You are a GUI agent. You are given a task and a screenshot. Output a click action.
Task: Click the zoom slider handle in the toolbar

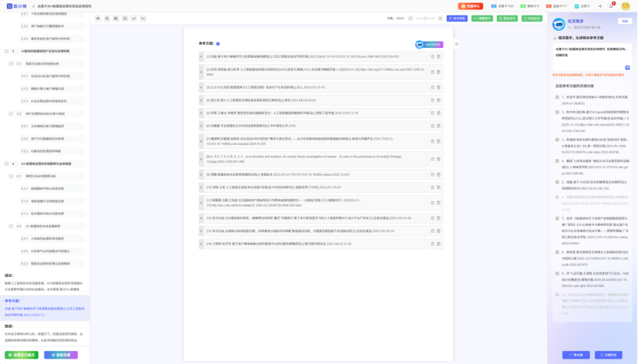[426, 19]
